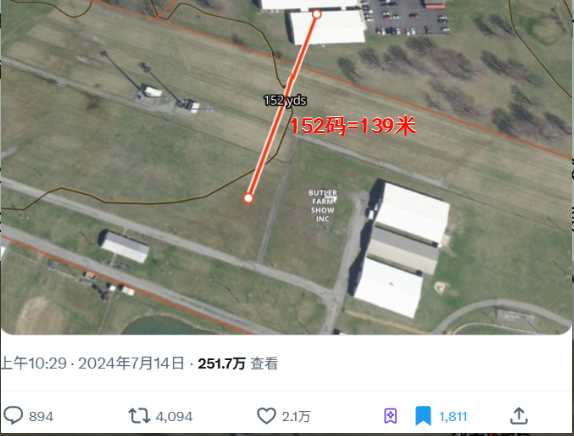This screenshot has width=574, height=436.
Task: Toggle the blue filled bookmark icon
Action: pos(423,416)
